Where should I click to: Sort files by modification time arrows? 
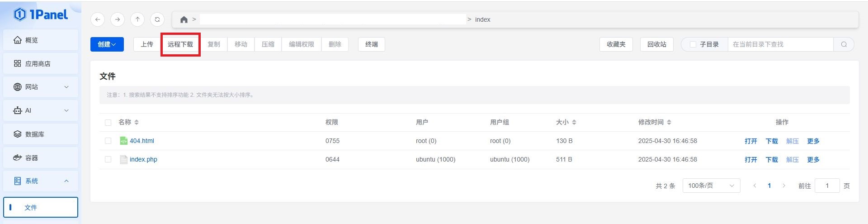coord(669,123)
